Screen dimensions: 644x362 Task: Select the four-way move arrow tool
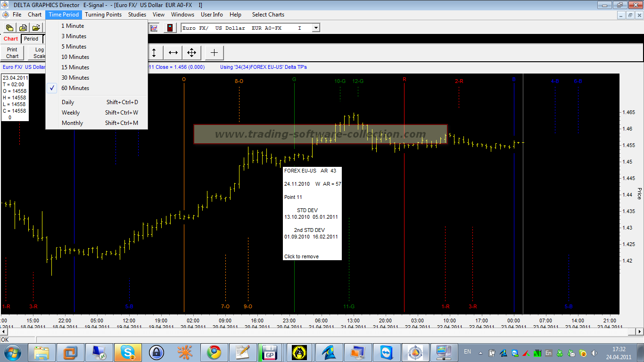(x=191, y=52)
